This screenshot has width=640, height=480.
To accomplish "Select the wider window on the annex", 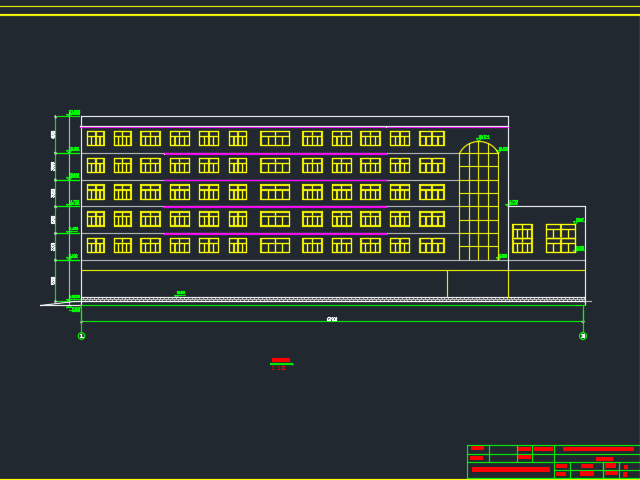I will coord(561,238).
